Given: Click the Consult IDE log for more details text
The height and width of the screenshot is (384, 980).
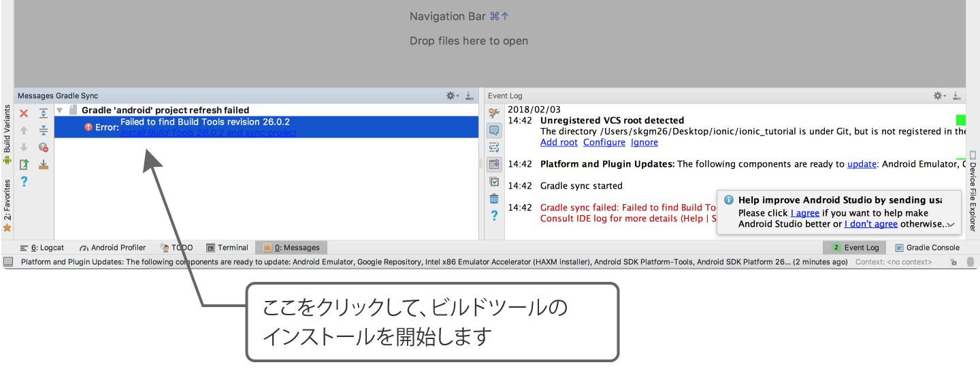Looking at the screenshot, I should pos(629,219).
